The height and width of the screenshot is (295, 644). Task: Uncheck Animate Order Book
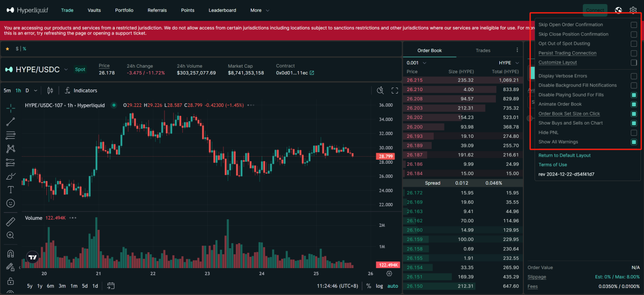[634, 104]
